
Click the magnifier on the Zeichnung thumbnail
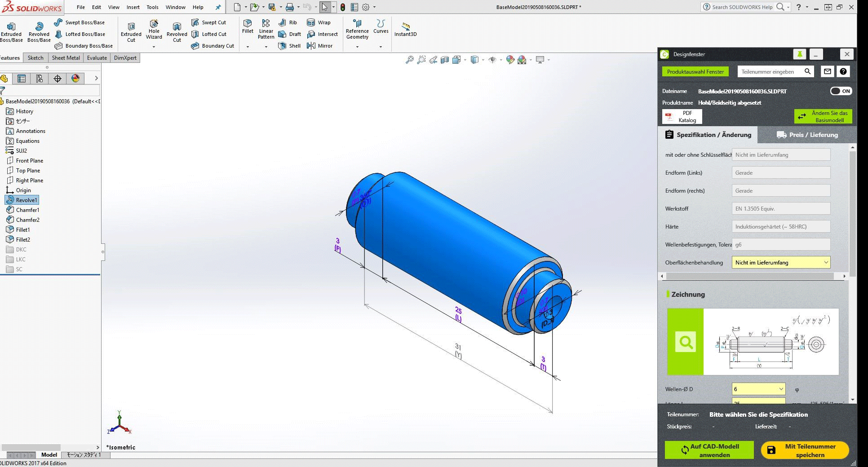coord(685,342)
